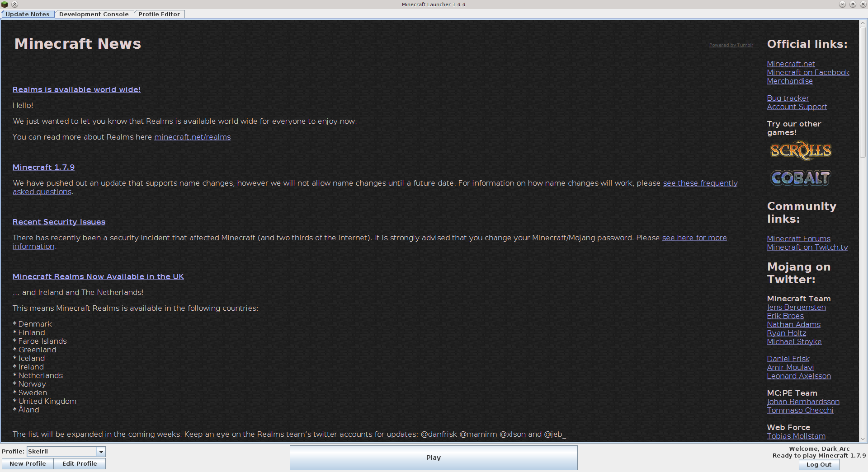
Task: Open Michael Stoyke's Twitter link
Action: [794, 341]
